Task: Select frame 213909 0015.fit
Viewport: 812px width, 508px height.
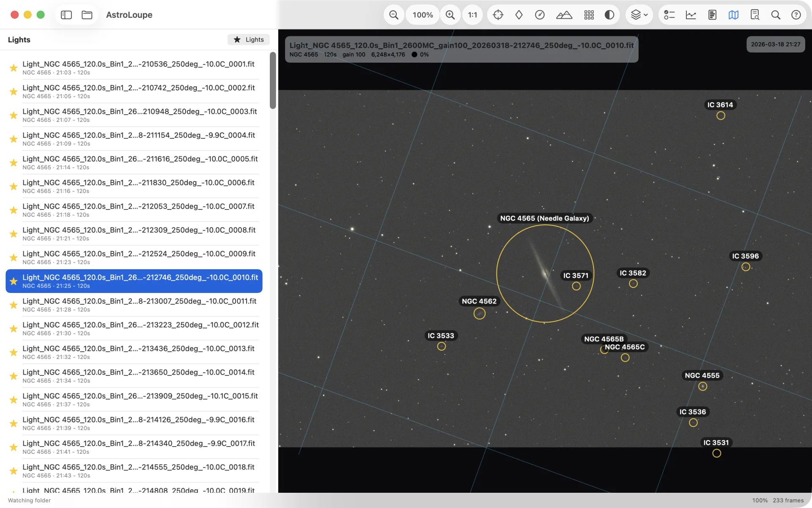Action: [x=134, y=400]
